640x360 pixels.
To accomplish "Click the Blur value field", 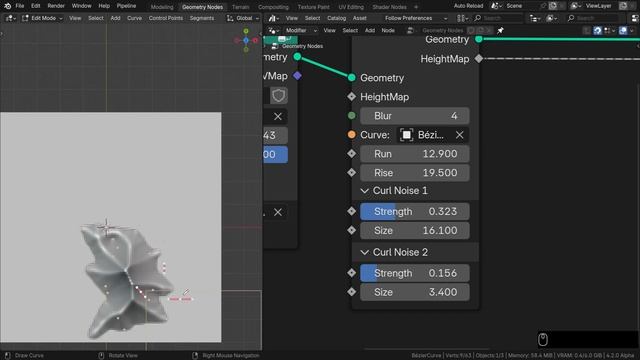I will 415,116.
